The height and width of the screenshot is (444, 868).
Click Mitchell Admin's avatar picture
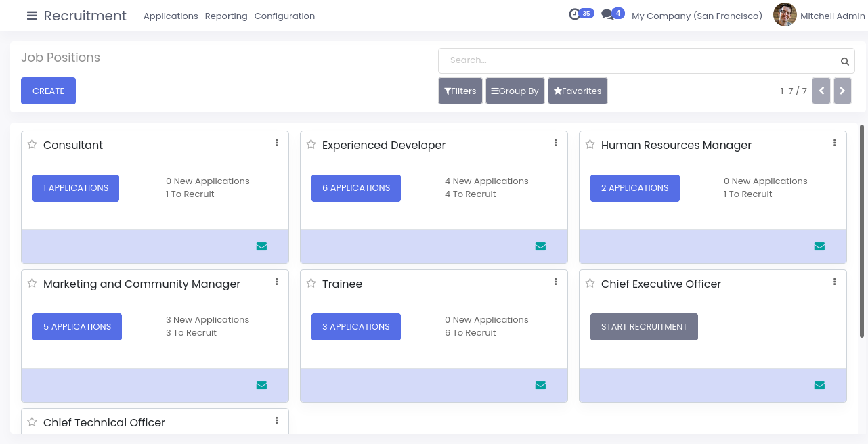point(785,15)
